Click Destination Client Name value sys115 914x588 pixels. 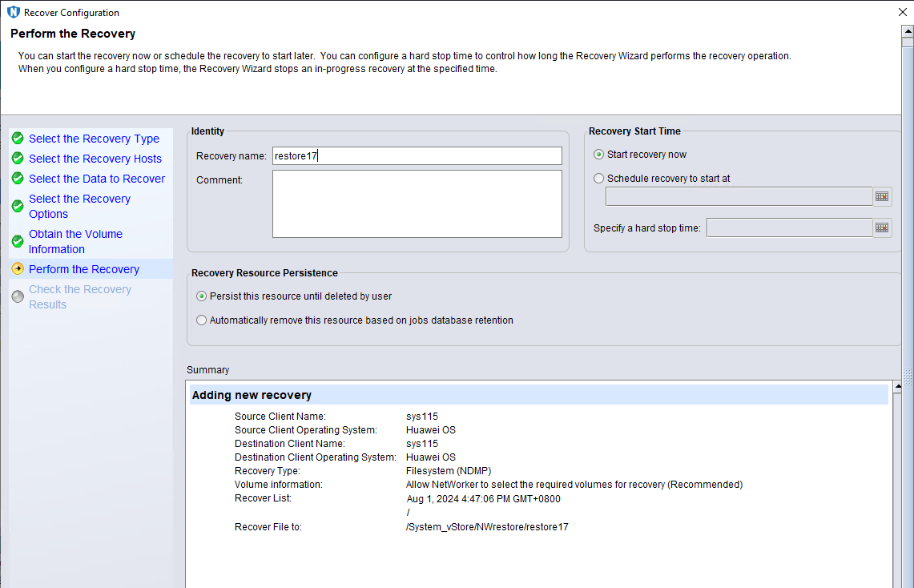click(422, 444)
